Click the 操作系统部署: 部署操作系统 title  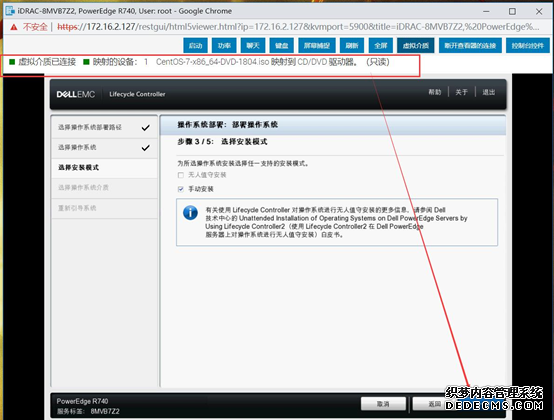(228, 125)
